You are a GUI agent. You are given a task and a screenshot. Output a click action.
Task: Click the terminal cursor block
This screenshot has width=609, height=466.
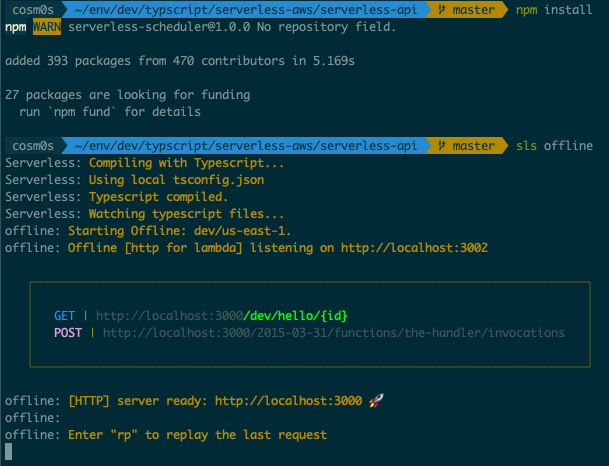(x=9, y=451)
